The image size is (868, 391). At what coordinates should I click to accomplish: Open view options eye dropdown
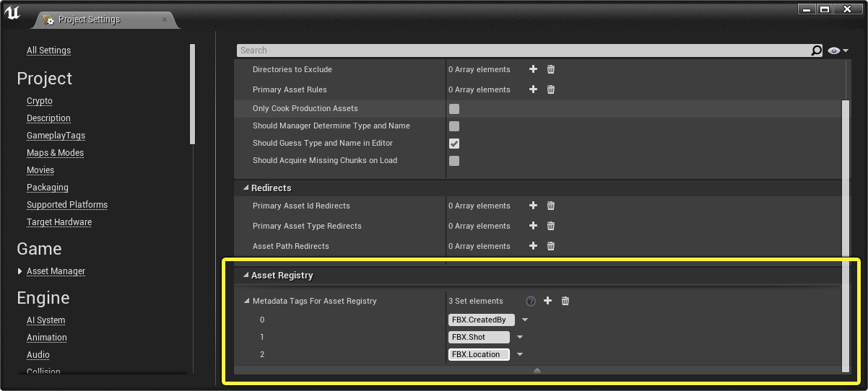[x=838, y=50]
